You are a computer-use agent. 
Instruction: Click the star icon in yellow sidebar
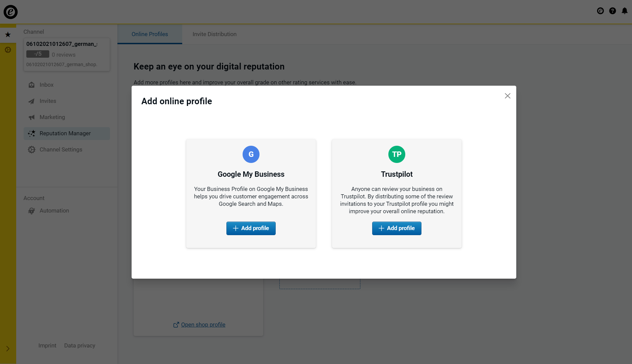point(8,34)
